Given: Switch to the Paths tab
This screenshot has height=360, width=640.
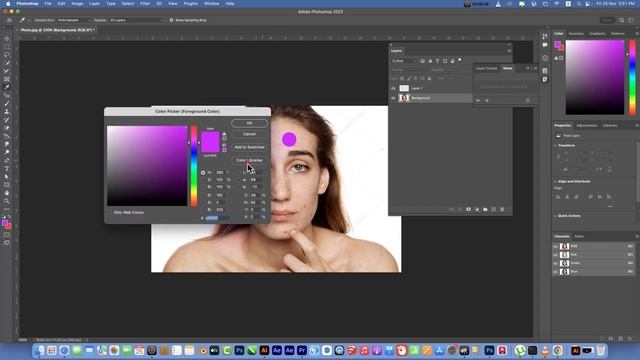Looking at the screenshot, I should point(579,236).
